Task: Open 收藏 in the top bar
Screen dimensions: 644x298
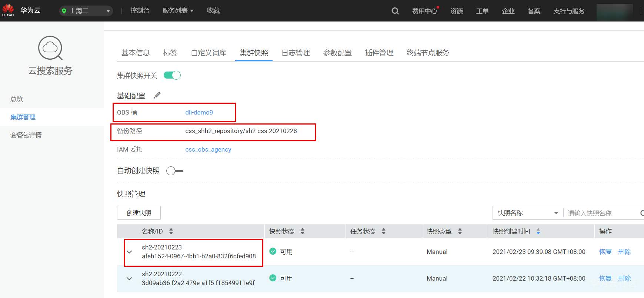Action: [x=213, y=11]
